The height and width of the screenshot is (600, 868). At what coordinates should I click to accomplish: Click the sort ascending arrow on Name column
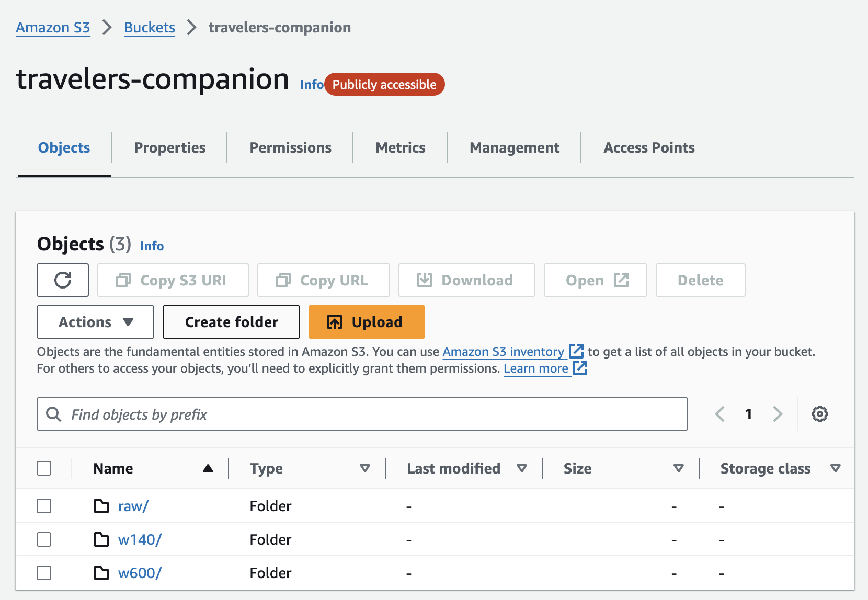[208, 468]
